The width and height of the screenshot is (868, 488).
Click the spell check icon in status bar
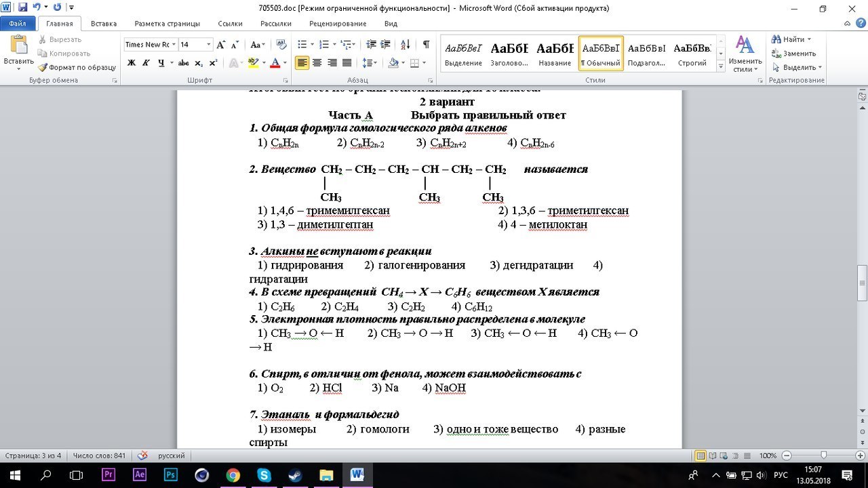pyautogui.click(x=142, y=455)
